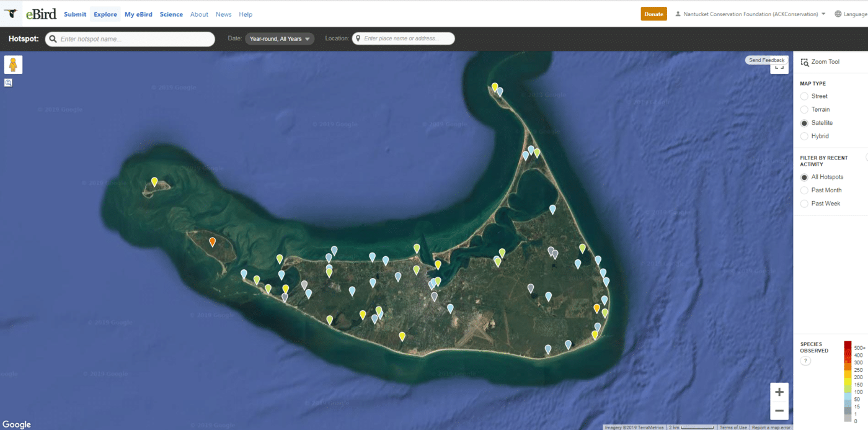Click the Donate button
The image size is (868, 430).
tap(653, 14)
